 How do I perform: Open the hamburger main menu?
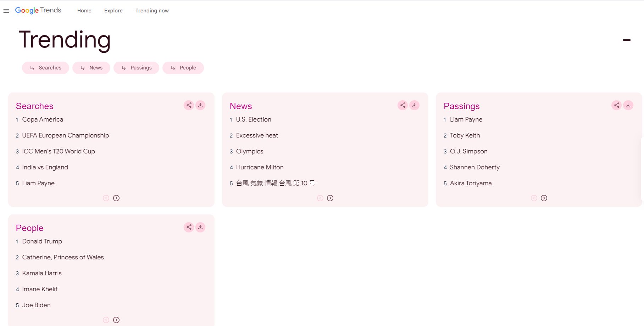tap(6, 11)
